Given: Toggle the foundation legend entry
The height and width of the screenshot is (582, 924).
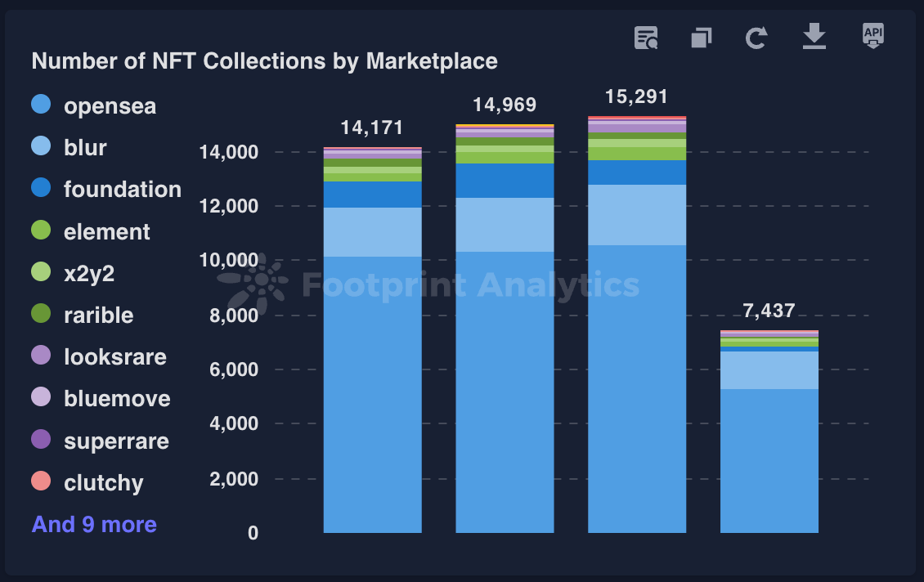Looking at the screenshot, I should pos(106,189).
